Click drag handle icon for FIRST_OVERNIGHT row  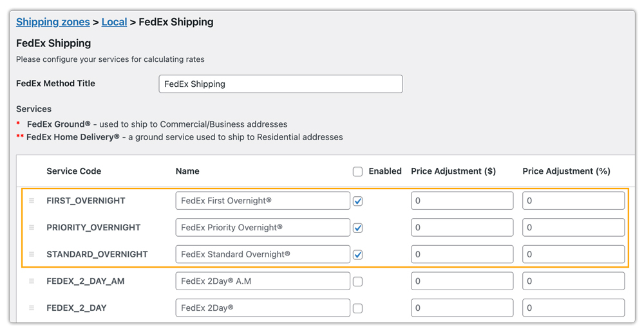pos(32,201)
